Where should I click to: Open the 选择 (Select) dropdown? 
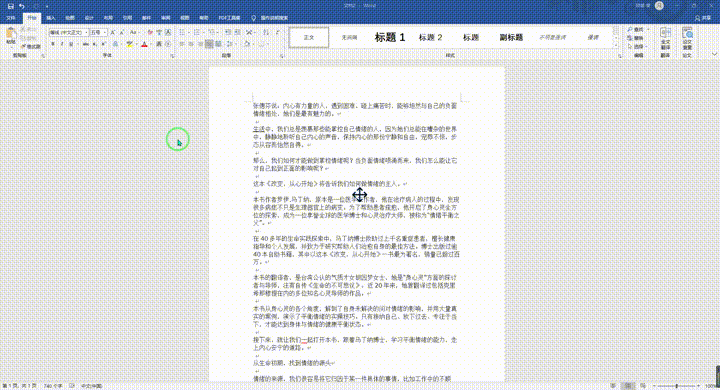pyautogui.click(x=636, y=46)
